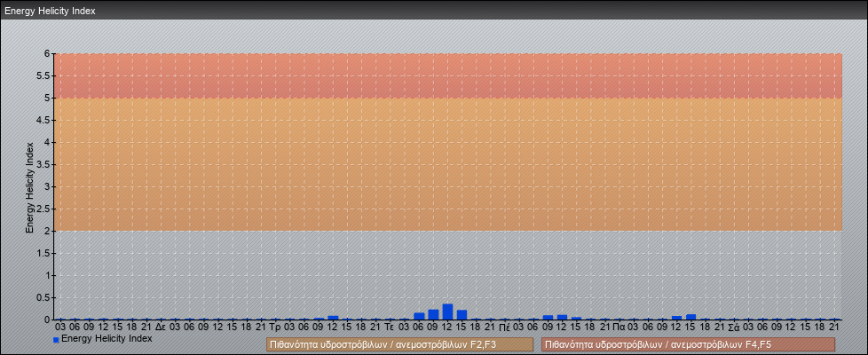The image size is (868, 355).
Task: Click the bar at hour 15 after Πα
Action: click(x=690, y=317)
